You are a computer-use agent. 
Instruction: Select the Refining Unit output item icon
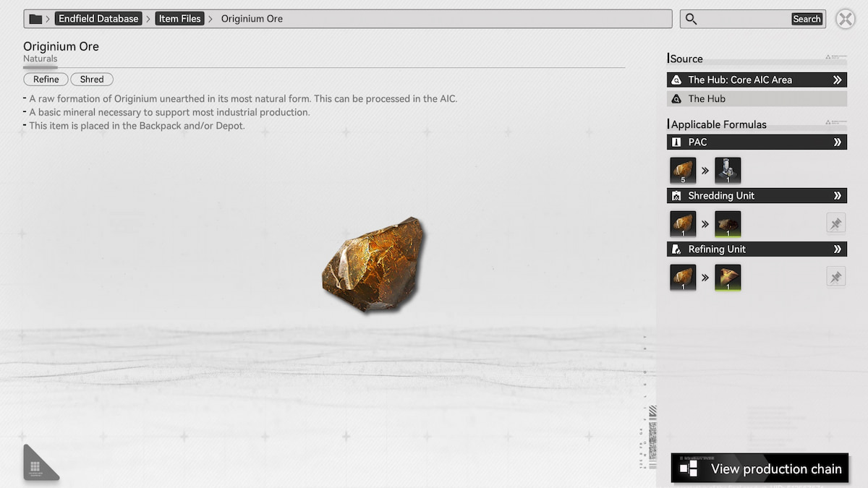pos(728,278)
